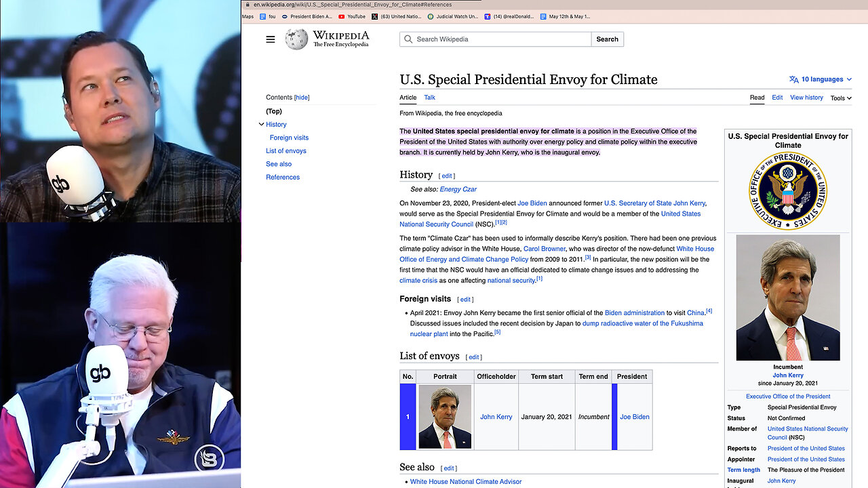
Task: Click the 'January 20, 2021' term start cell
Action: [547, 417]
